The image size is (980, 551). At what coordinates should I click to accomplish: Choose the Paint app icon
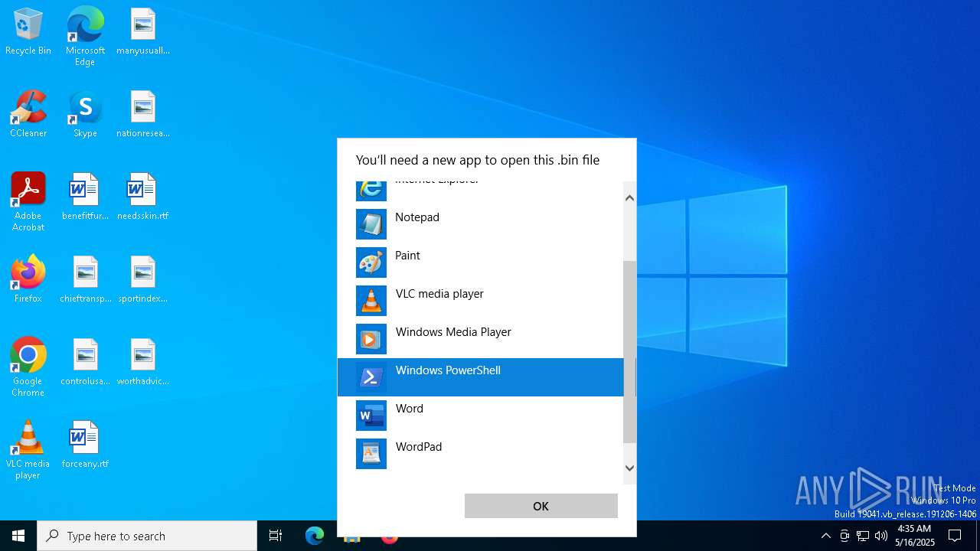(x=371, y=262)
